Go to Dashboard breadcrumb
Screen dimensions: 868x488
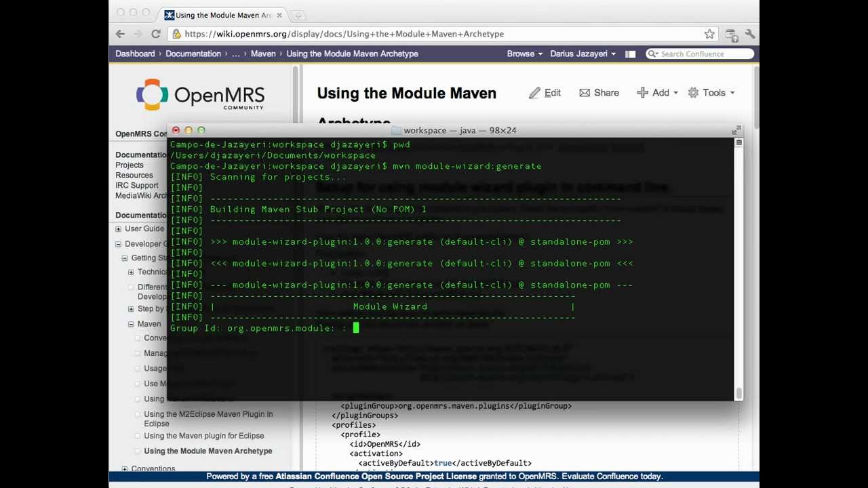135,54
